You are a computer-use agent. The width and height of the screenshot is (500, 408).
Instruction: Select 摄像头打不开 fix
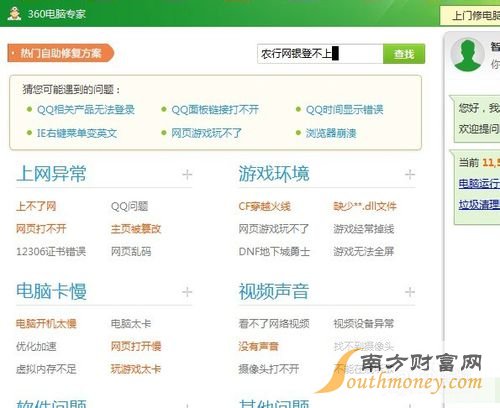[269, 369]
